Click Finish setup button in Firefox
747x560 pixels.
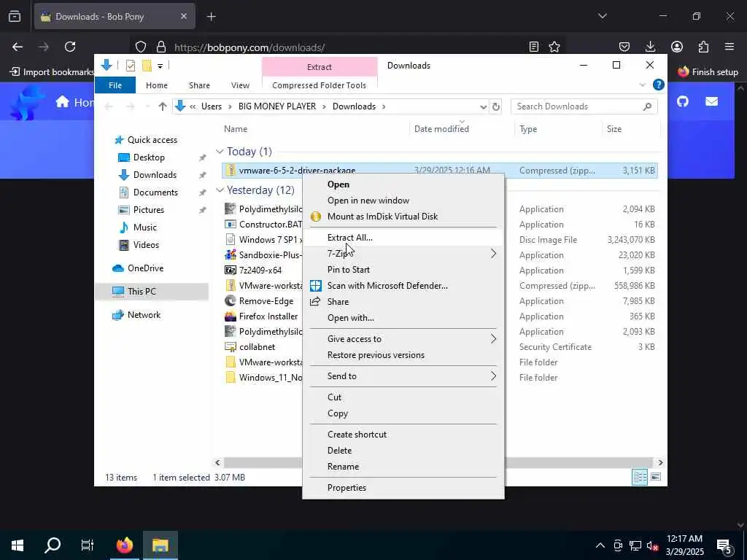[708, 72]
